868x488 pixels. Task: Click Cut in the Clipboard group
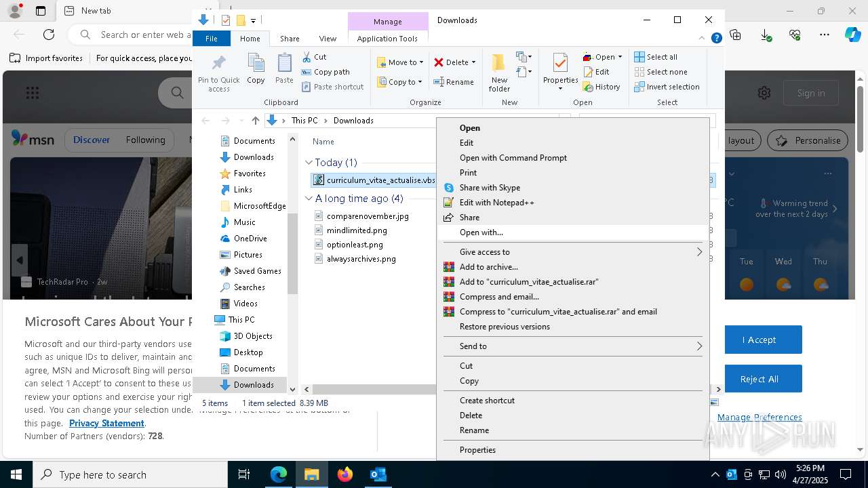pyautogui.click(x=314, y=57)
